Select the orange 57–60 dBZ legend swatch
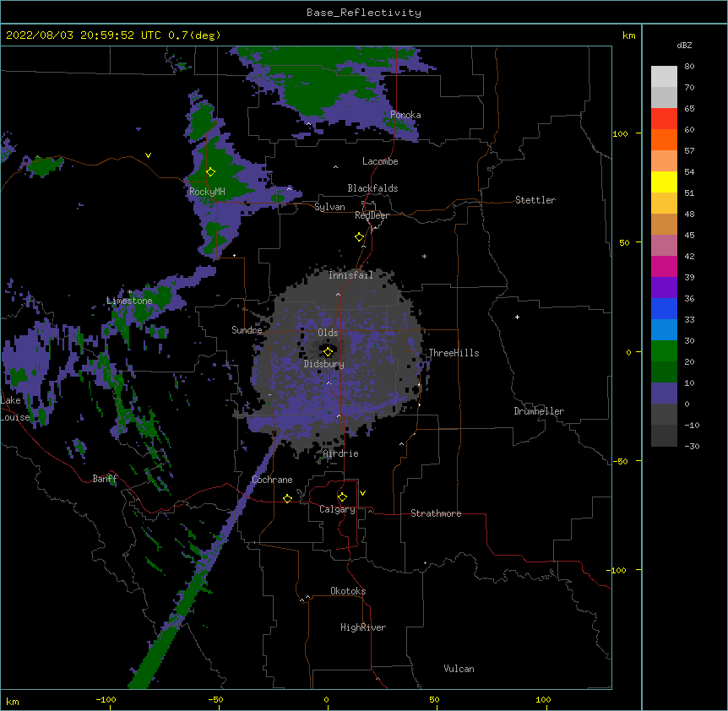 [664, 139]
